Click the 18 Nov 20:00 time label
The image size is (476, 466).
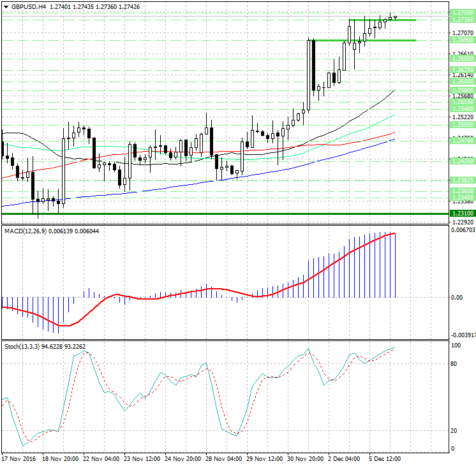pos(60,459)
